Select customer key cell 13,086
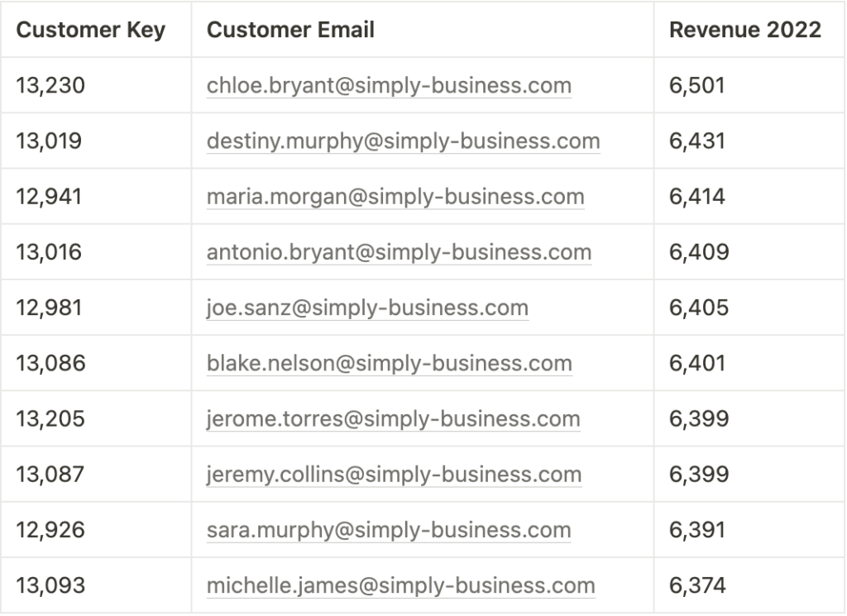Screen dimensions: 847x616 coord(96,363)
